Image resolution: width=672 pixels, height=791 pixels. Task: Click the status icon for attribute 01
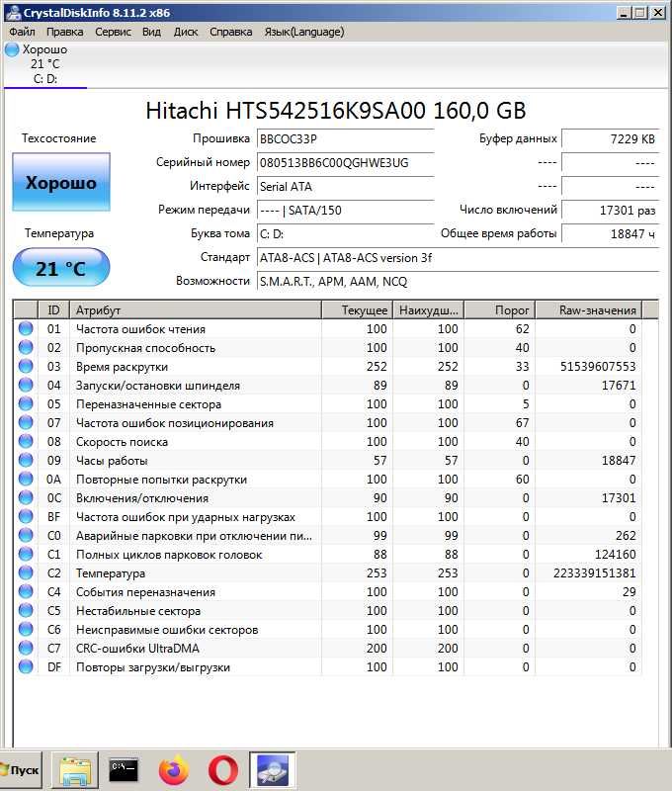click(x=26, y=328)
